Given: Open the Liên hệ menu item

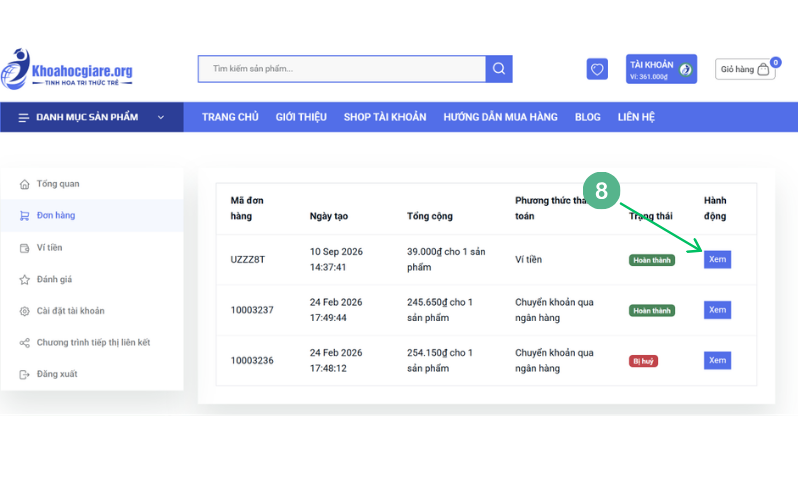Looking at the screenshot, I should point(636,117).
